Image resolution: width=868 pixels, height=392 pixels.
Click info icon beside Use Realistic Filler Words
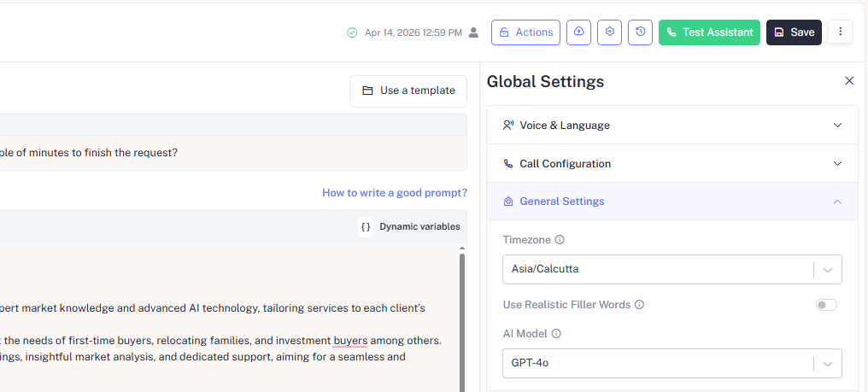[x=639, y=305]
